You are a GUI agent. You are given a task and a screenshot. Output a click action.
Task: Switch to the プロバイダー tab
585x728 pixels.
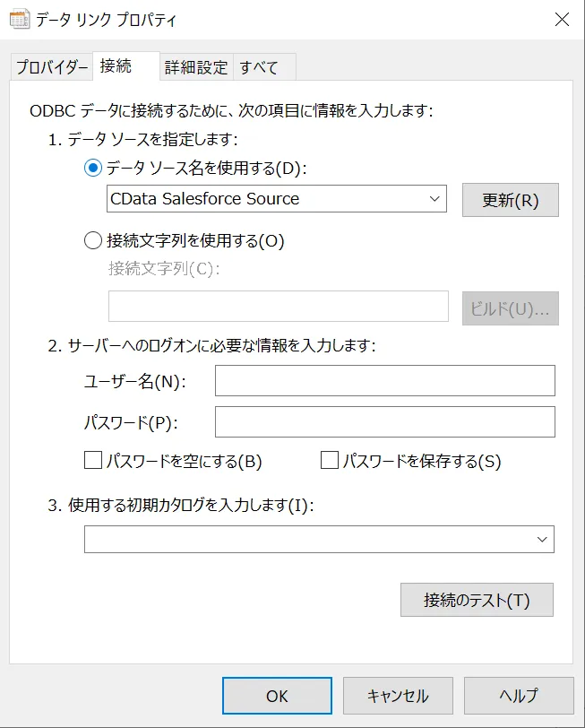click(x=52, y=67)
